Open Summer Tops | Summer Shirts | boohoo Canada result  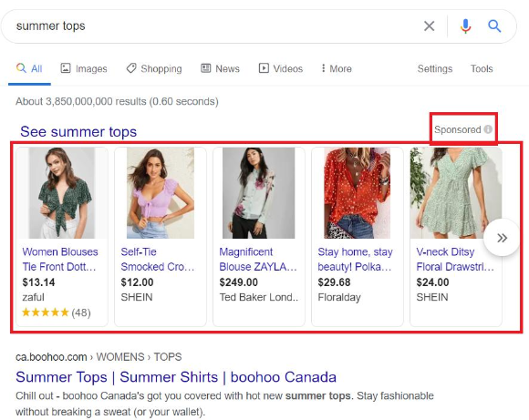pyautogui.click(x=176, y=377)
